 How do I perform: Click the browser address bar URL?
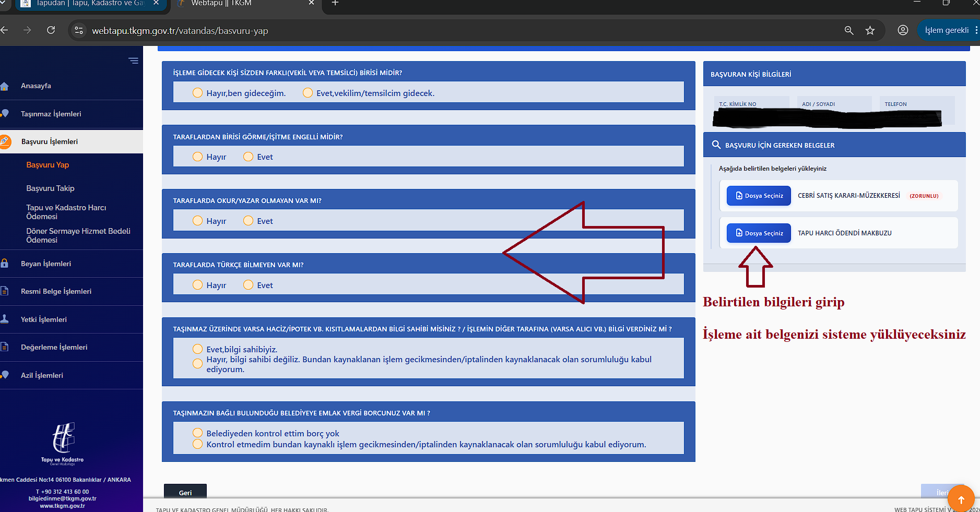tap(180, 31)
